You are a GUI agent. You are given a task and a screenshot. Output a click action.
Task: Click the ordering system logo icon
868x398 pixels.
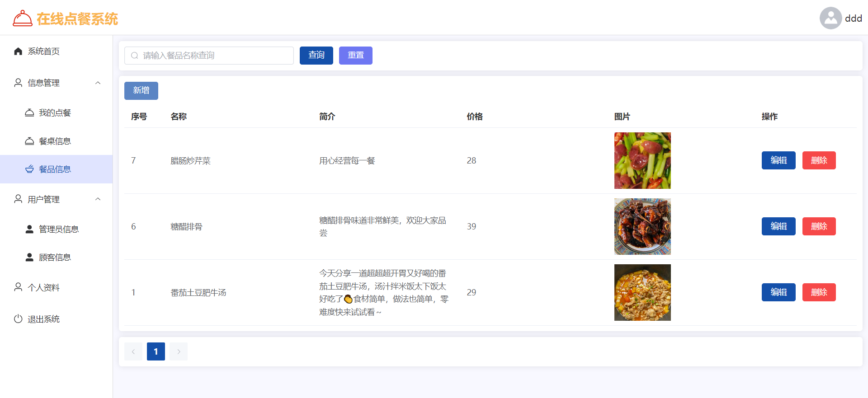coord(23,19)
